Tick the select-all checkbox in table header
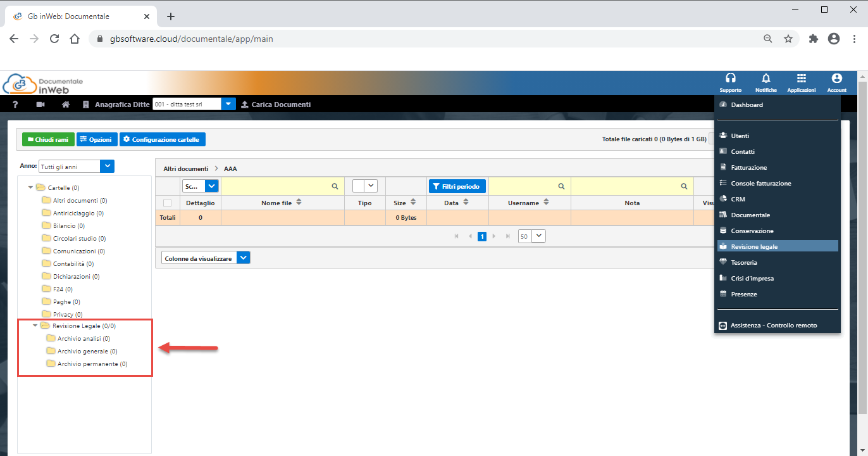 (167, 203)
